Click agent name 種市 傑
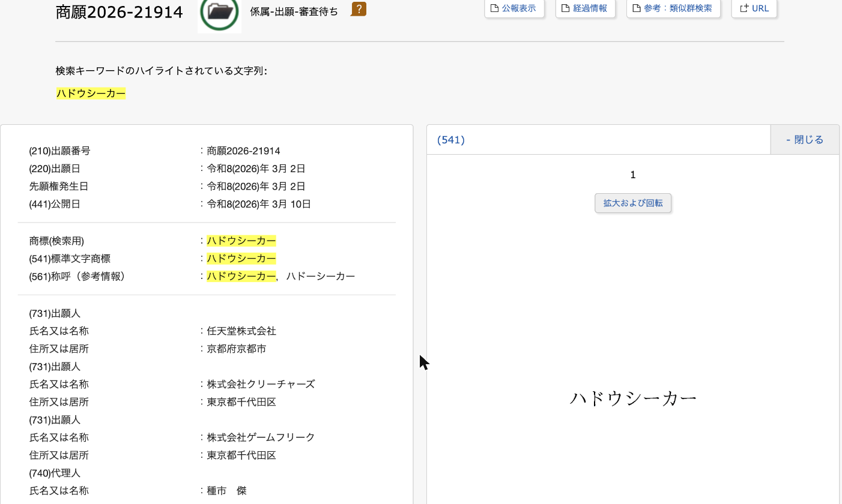842x504 pixels. pyautogui.click(x=226, y=491)
